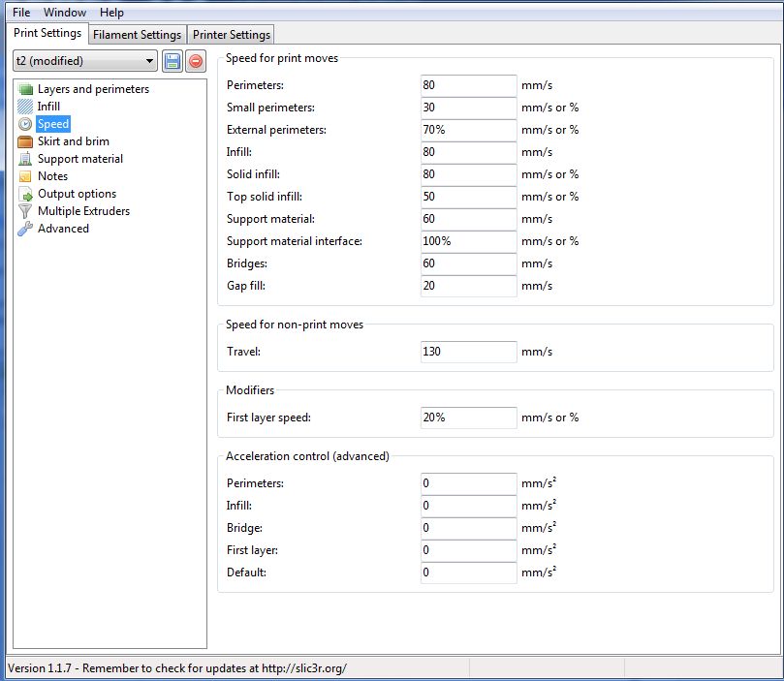Open the File menu
Screen dimensions: 784x681
pos(21,13)
